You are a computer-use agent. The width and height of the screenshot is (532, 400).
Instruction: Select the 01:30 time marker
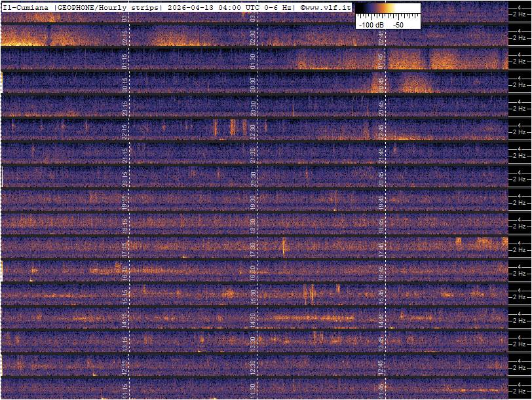click(254, 62)
